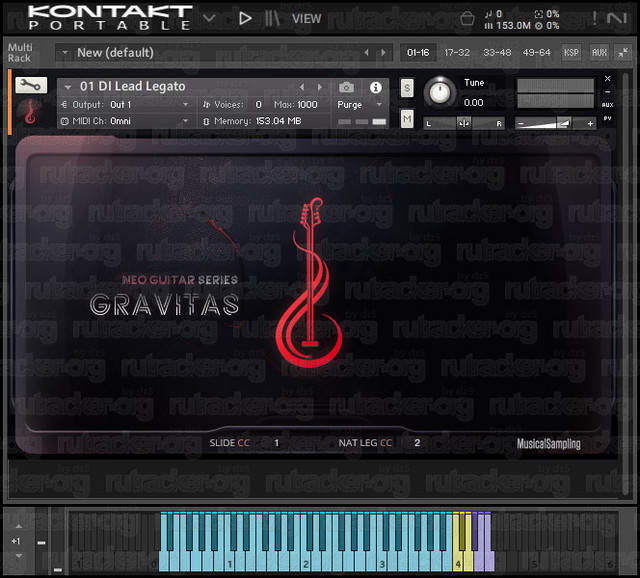
Task: Mute the instrument with M button
Action: coord(407,119)
